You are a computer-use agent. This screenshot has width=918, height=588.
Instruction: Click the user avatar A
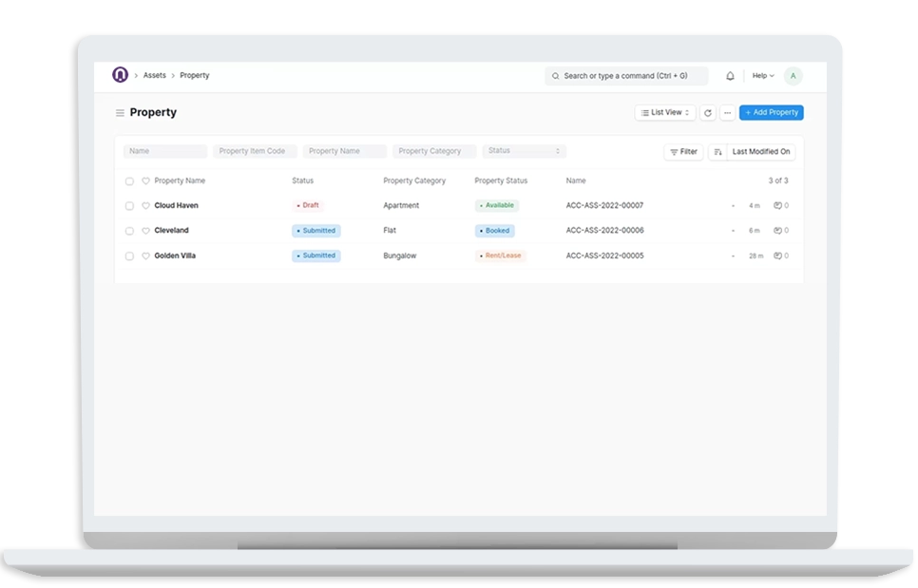[x=794, y=76]
